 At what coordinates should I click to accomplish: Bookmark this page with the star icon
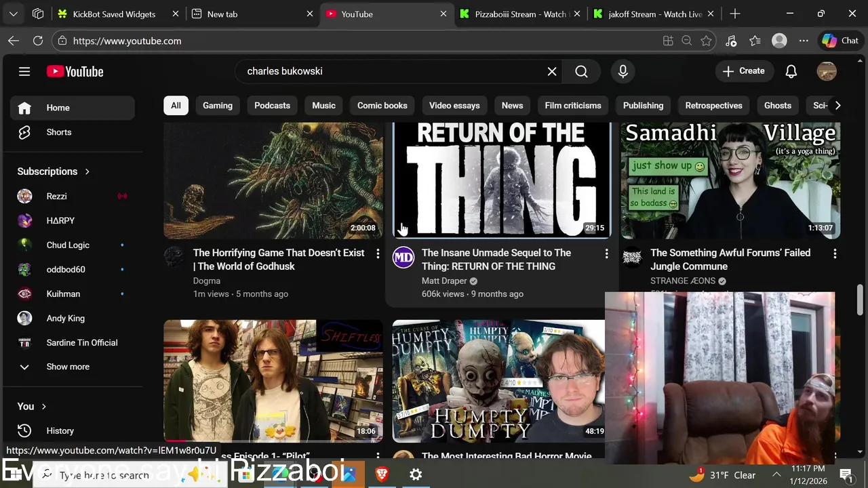click(x=706, y=41)
